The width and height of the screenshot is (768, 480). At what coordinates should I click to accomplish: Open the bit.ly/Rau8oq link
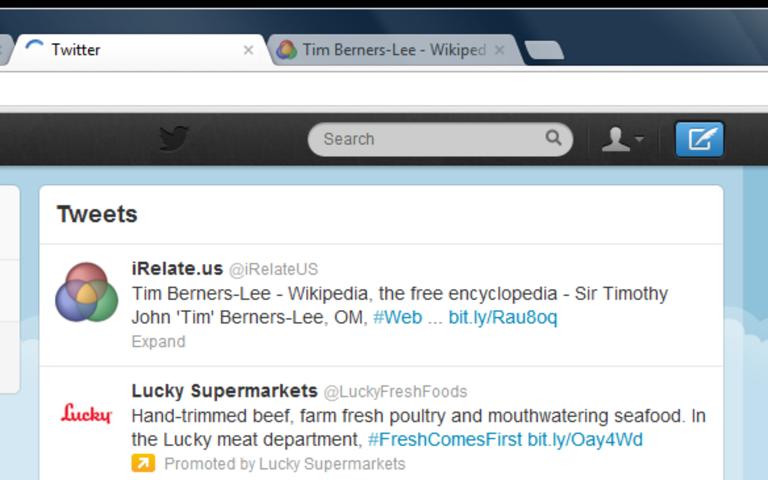(503, 317)
